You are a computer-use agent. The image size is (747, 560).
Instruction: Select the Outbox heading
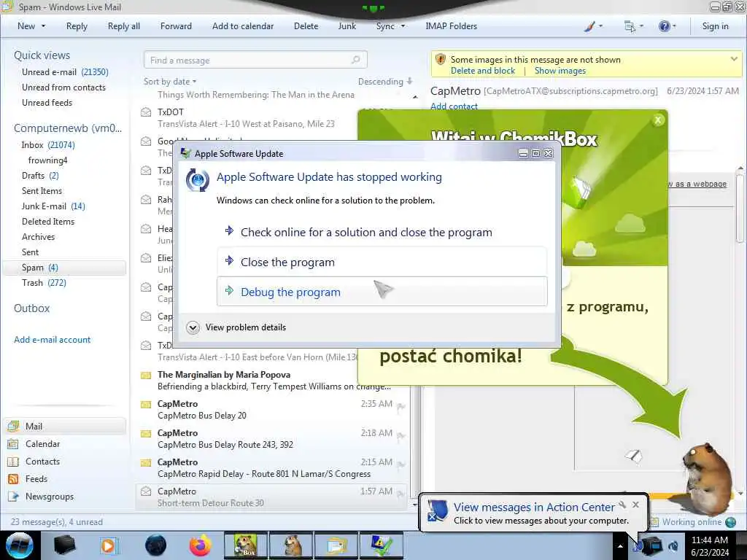[x=31, y=308]
